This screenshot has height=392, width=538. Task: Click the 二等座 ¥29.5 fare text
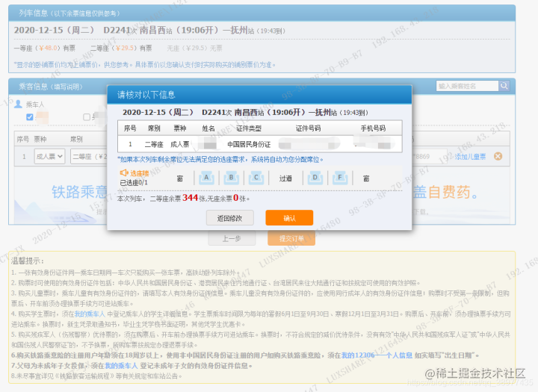(x=121, y=48)
